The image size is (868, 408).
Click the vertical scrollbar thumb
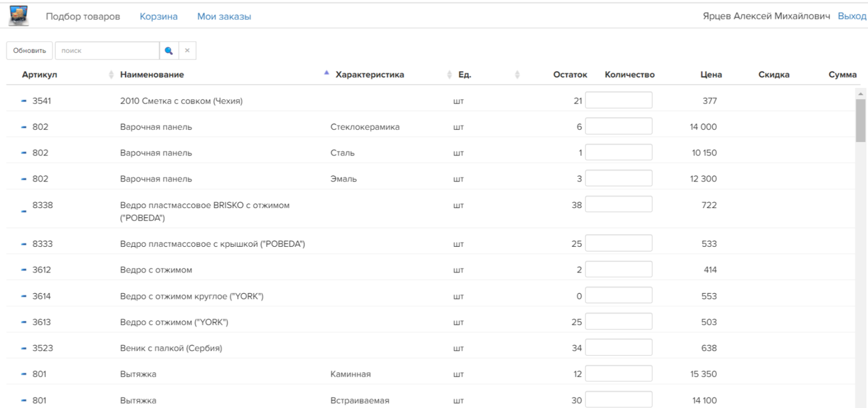pos(860,120)
